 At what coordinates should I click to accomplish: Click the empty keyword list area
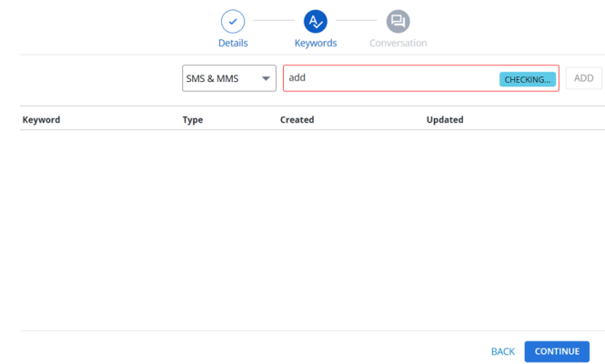coord(302,227)
